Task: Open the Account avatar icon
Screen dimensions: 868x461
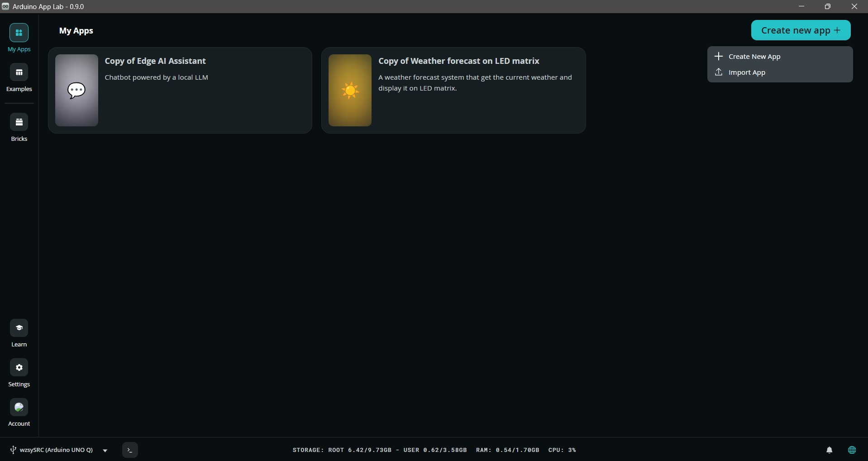Action: coord(19,407)
